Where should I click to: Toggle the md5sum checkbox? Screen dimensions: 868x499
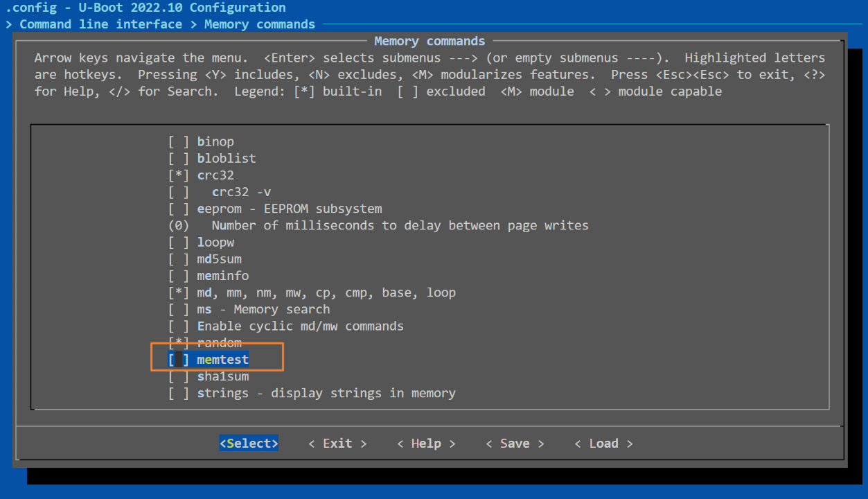click(x=179, y=259)
